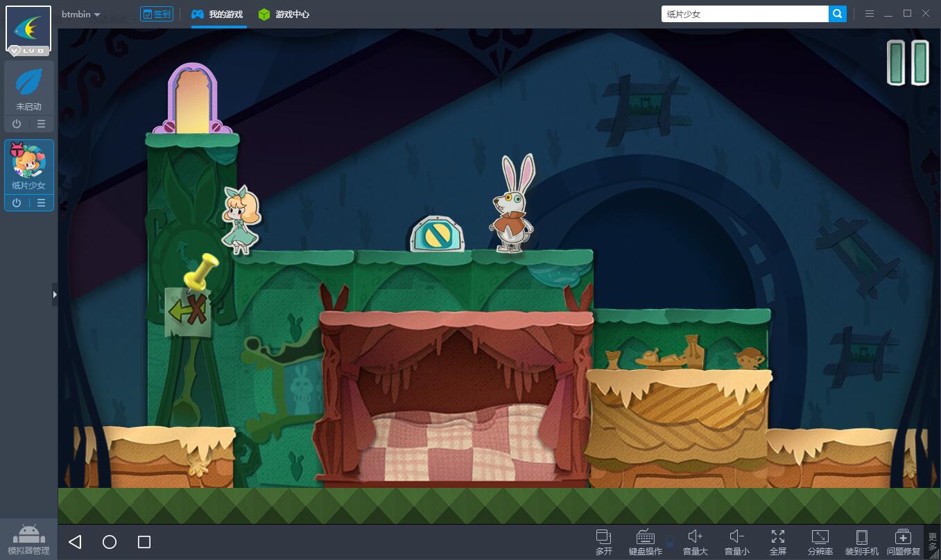This screenshot has height=560, width=941.
Task: Click the Android recent apps square
Action: pos(144,542)
